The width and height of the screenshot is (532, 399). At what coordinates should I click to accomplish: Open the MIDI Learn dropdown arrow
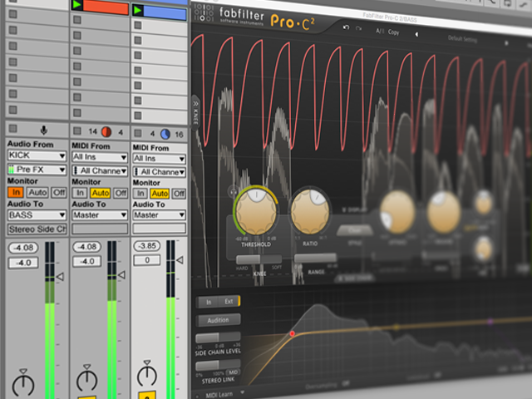point(242,392)
